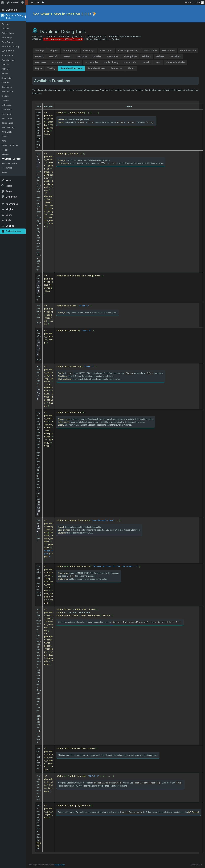Image resolution: width=205 pixels, height=868 pixels.
Task: Open Auto-Drafts in sidebar submenu
Action: pos(7,132)
